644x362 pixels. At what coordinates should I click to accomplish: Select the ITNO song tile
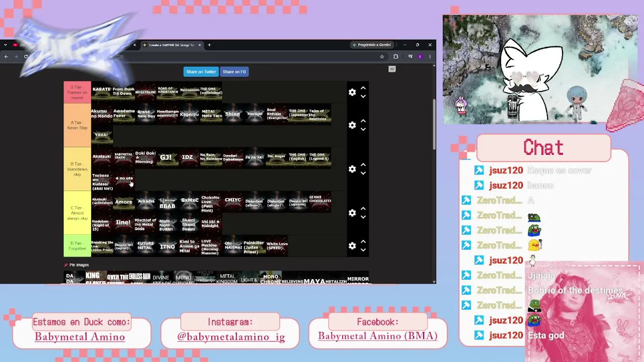(168, 246)
